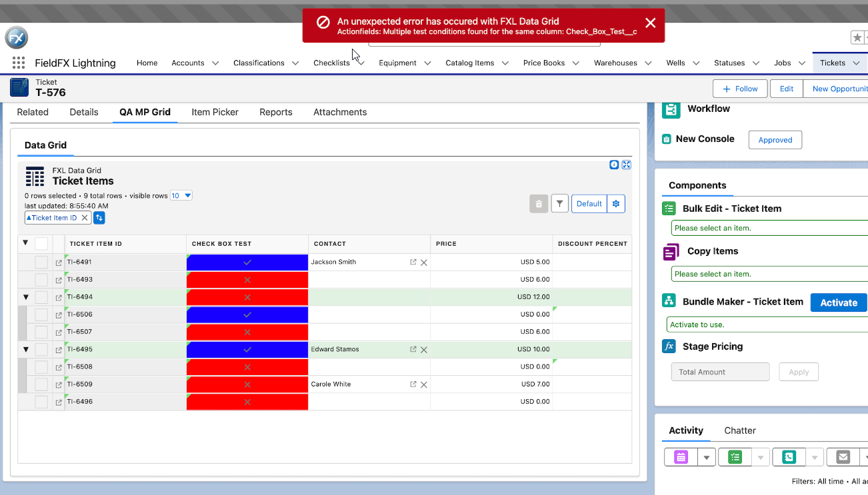
Task: Remove the Ticket Item ID sort chip
Action: tap(85, 218)
